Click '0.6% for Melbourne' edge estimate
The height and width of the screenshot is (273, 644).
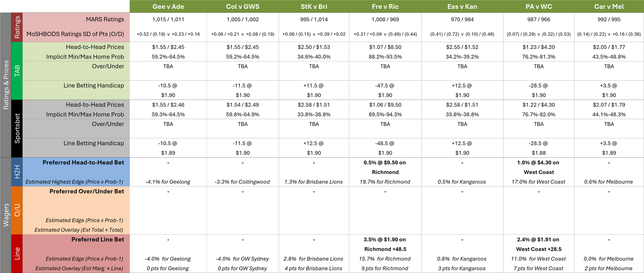pyautogui.click(x=608, y=182)
